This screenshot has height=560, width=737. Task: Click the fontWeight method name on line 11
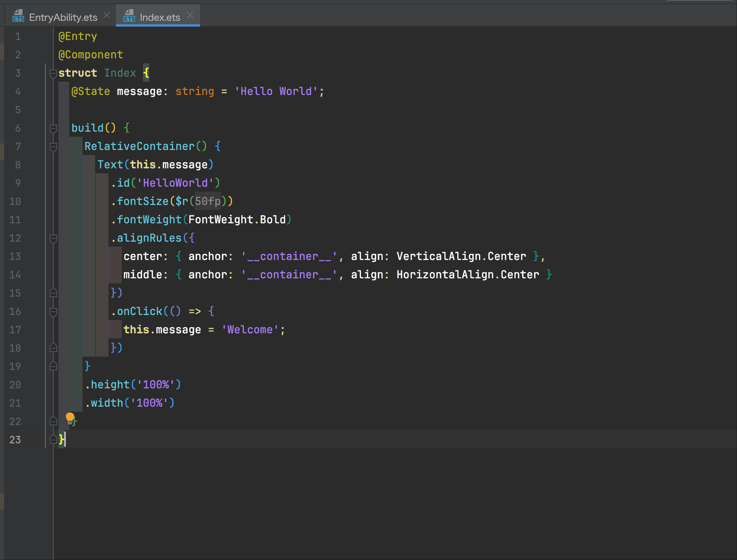click(x=149, y=220)
